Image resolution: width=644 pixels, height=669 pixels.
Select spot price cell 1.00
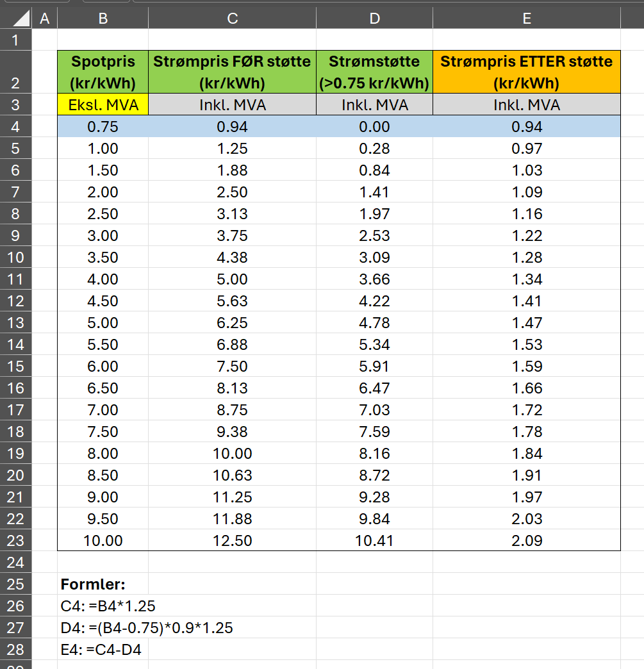(x=103, y=148)
